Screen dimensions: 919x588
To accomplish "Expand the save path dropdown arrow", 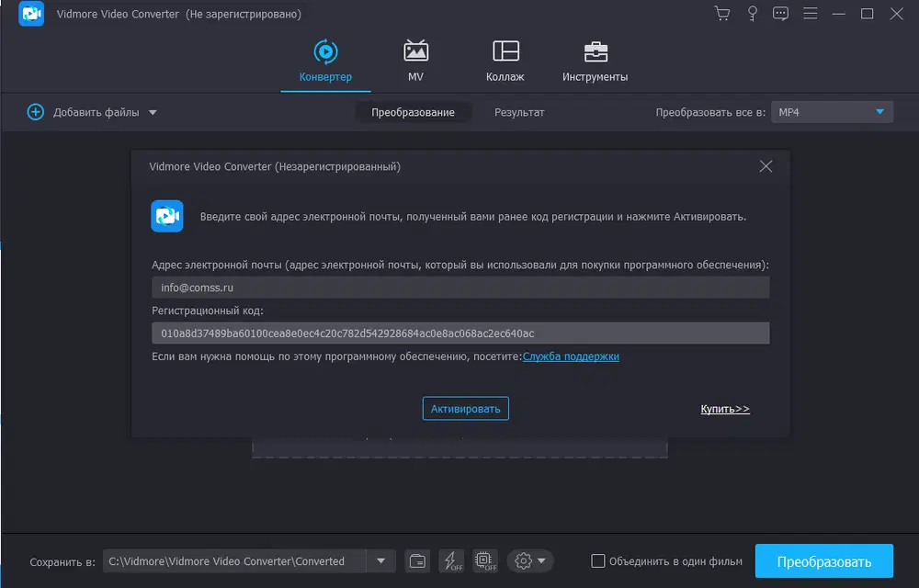I will pyautogui.click(x=381, y=561).
